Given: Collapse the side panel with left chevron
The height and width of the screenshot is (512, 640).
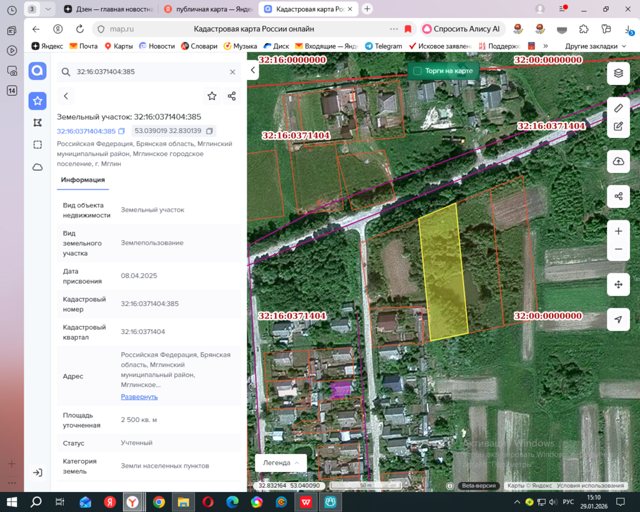Looking at the screenshot, I should (x=253, y=70).
